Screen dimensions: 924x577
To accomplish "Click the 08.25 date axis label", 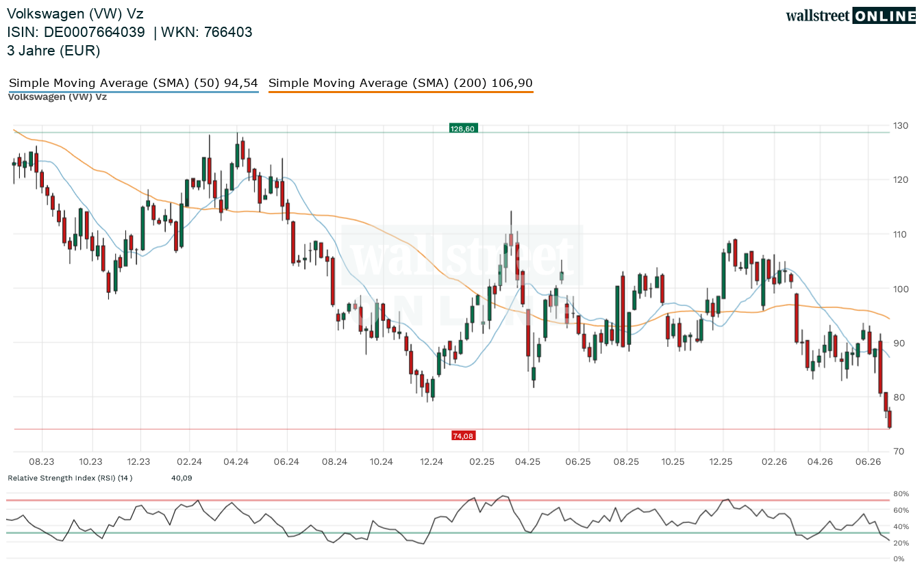I will point(626,461).
